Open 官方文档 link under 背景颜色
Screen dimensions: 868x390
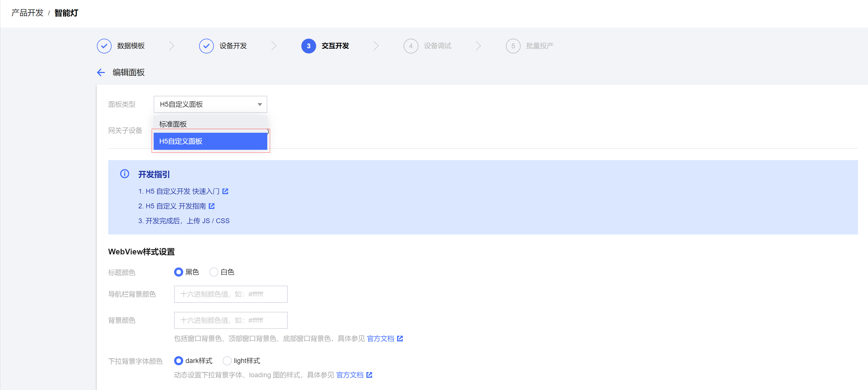tap(381, 339)
